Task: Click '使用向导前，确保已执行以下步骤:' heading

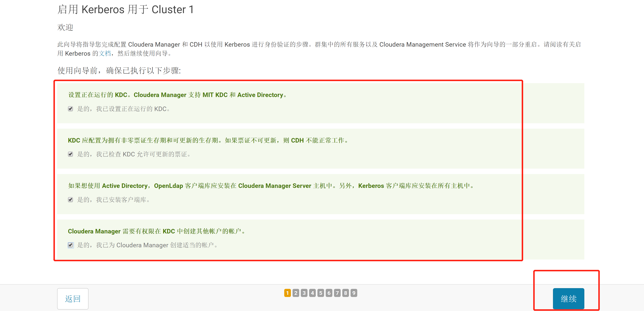Action: click(119, 70)
